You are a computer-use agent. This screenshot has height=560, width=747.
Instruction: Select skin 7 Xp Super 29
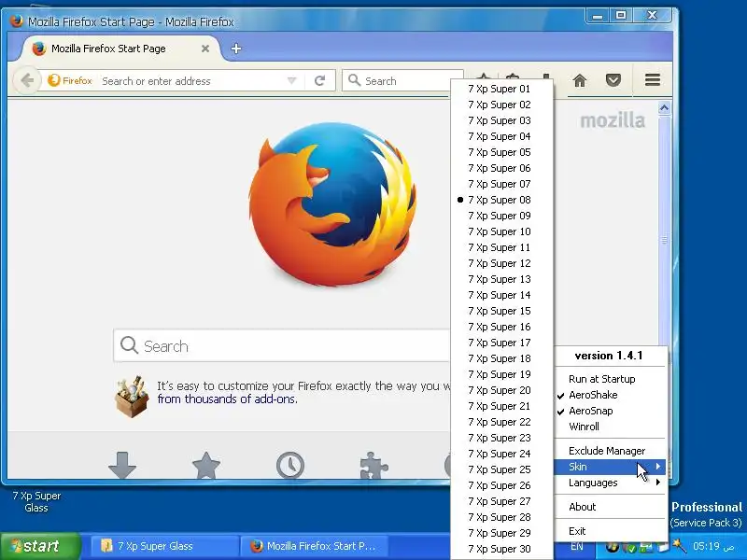coord(501,533)
